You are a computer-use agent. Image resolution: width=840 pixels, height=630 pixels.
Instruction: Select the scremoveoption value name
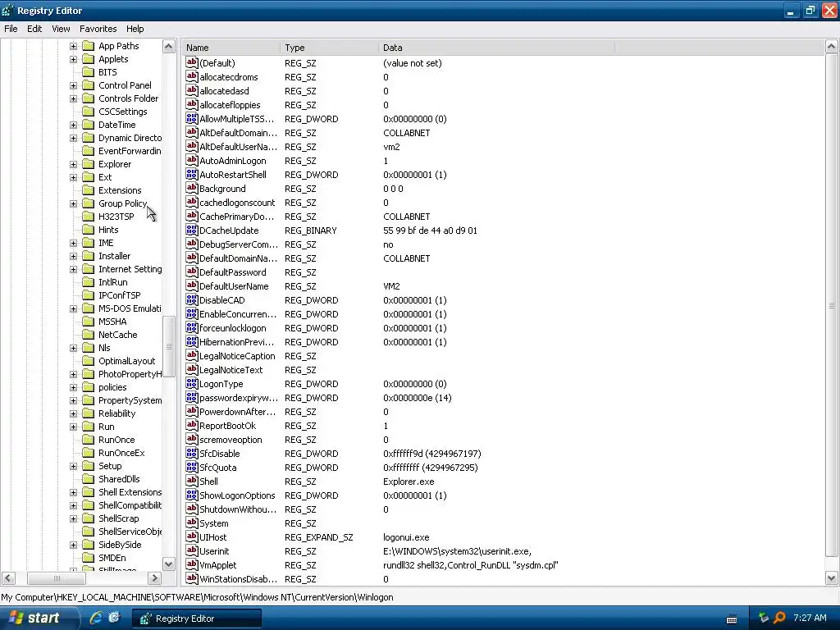(231, 440)
